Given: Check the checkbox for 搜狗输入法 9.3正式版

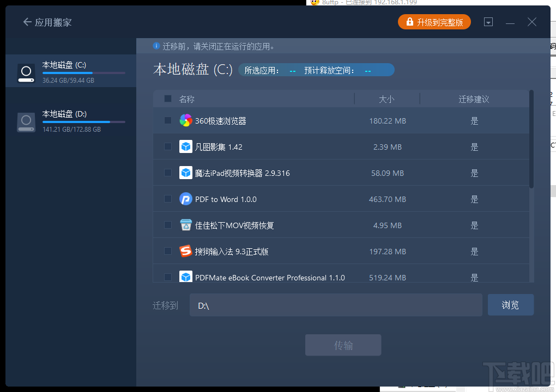Looking at the screenshot, I should click(167, 251).
